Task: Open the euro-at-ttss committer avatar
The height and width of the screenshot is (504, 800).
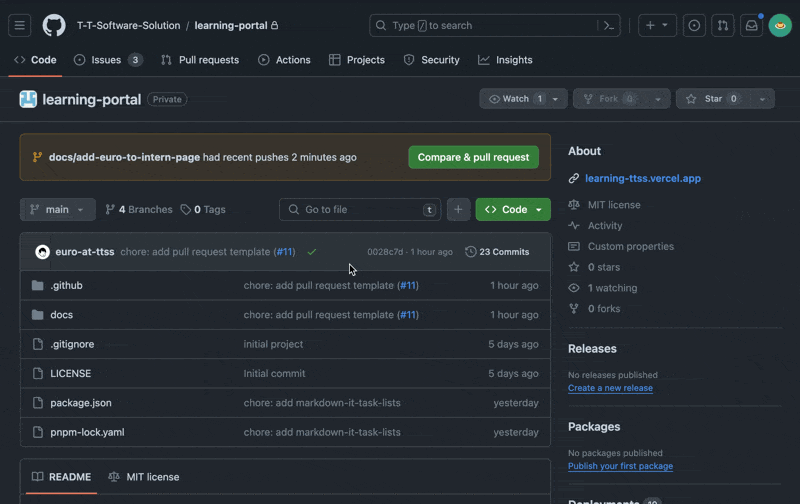Action: point(42,252)
